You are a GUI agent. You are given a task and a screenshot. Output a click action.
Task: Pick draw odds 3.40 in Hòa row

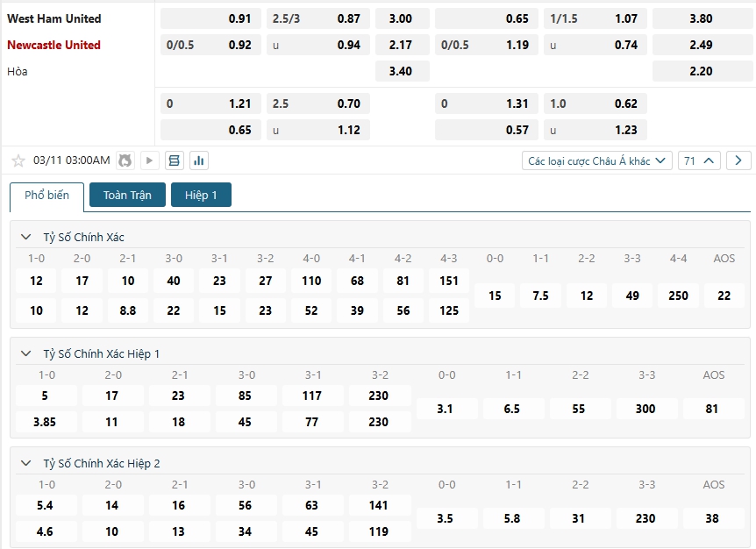[400, 71]
